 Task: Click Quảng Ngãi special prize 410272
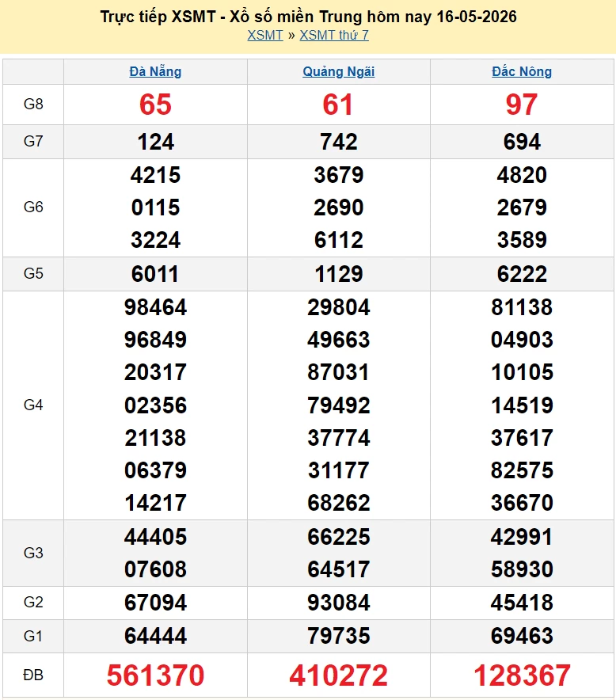(338, 675)
